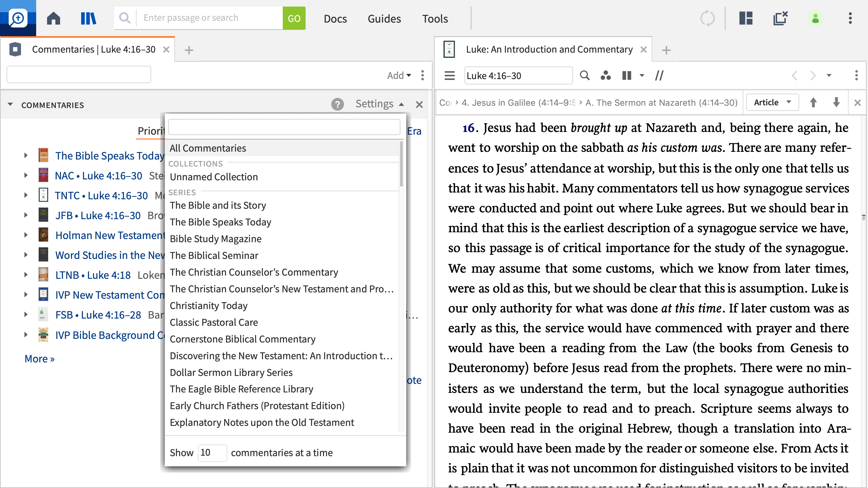Screen dimensions: 868x488
Task: Click the series list scrollbar thumb
Action: coord(401,164)
